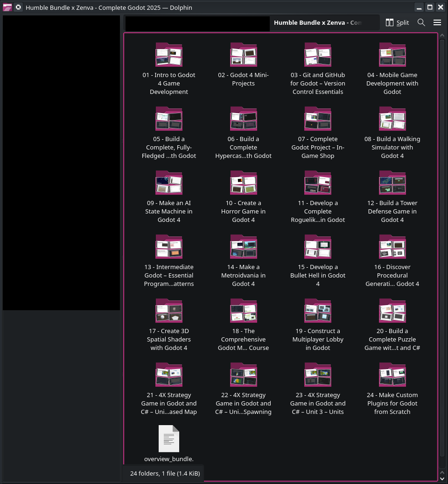Screen dimensions: 448x484
Task: Toggle the keep-above pin icon in titlebar
Action: click(19, 7)
